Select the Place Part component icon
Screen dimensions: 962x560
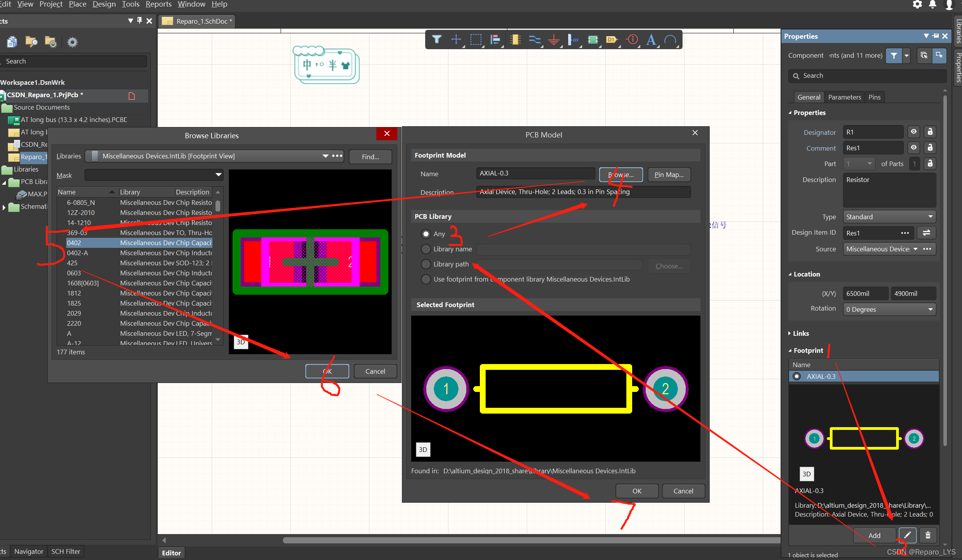click(515, 40)
